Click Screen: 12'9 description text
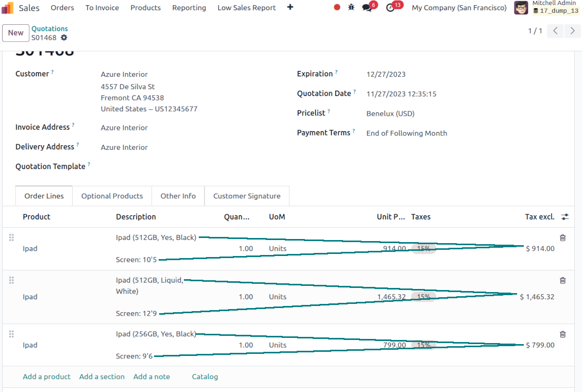 [136, 313]
